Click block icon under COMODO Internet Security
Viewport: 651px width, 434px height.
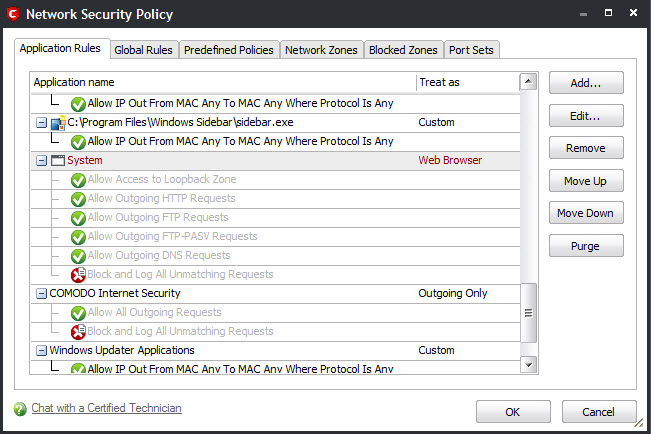(78, 331)
